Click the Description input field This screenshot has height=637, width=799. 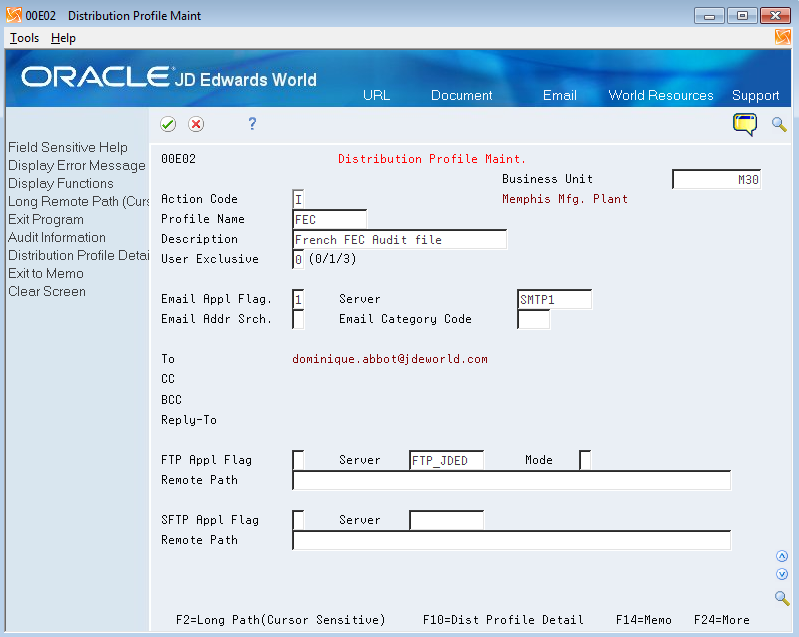pyautogui.click(x=400, y=240)
